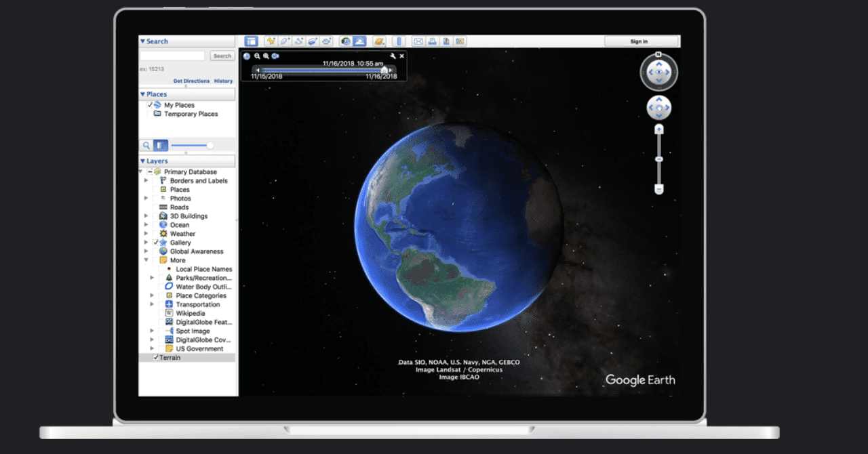Select the Add Image Overlay tool
Viewport: 868px width, 454px height.
(313, 41)
